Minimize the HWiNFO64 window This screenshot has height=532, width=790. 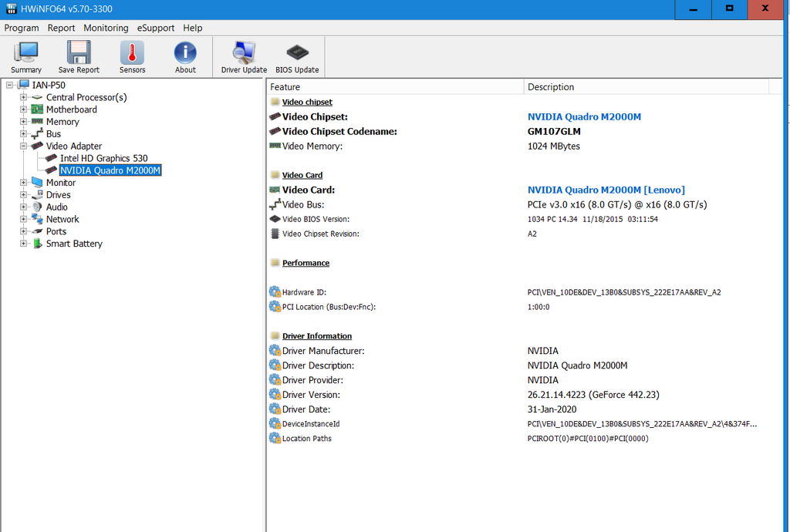tap(694, 9)
